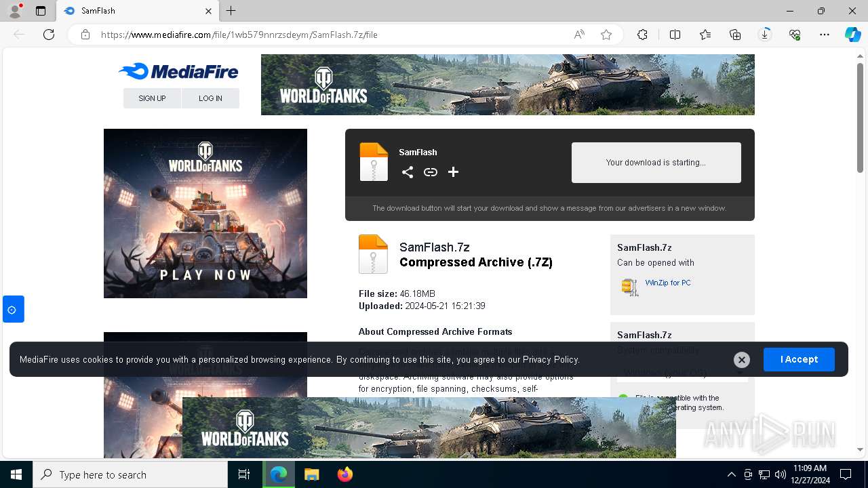The height and width of the screenshot is (488, 868).
Task: Click the 'File size: 46.18MB' text
Action: coord(397,293)
